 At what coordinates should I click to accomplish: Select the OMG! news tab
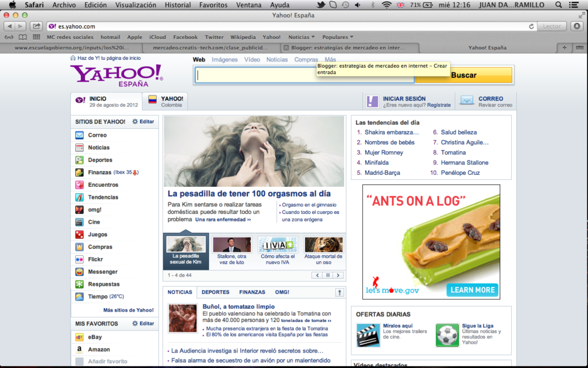[x=282, y=292]
